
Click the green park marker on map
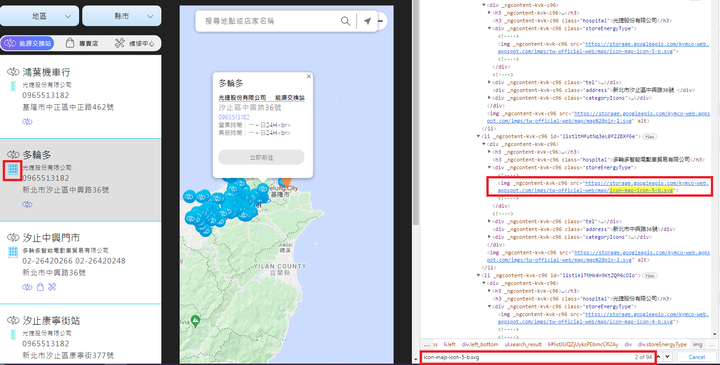coord(195,320)
